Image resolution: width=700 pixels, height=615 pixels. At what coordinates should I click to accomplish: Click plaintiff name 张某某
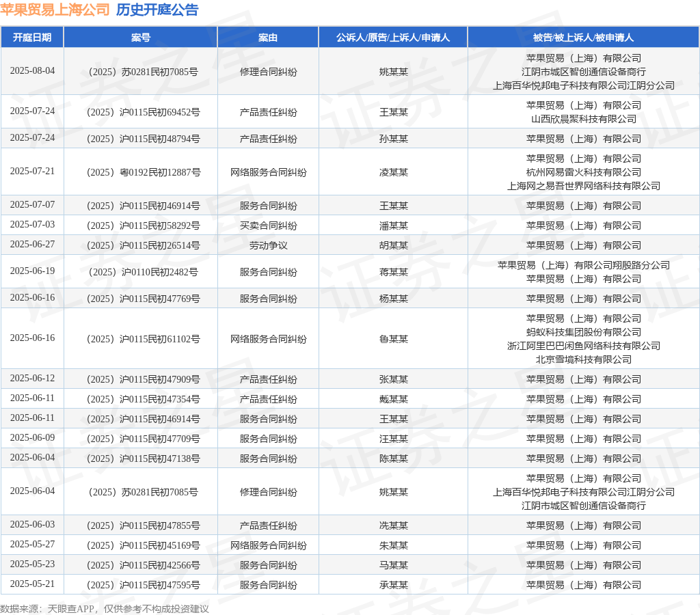393,379
